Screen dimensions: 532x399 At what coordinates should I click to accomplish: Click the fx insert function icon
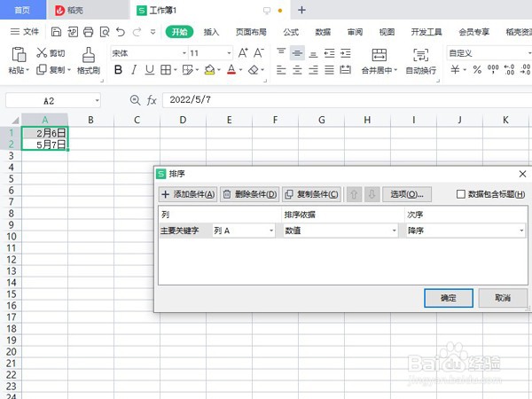click(x=152, y=100)
